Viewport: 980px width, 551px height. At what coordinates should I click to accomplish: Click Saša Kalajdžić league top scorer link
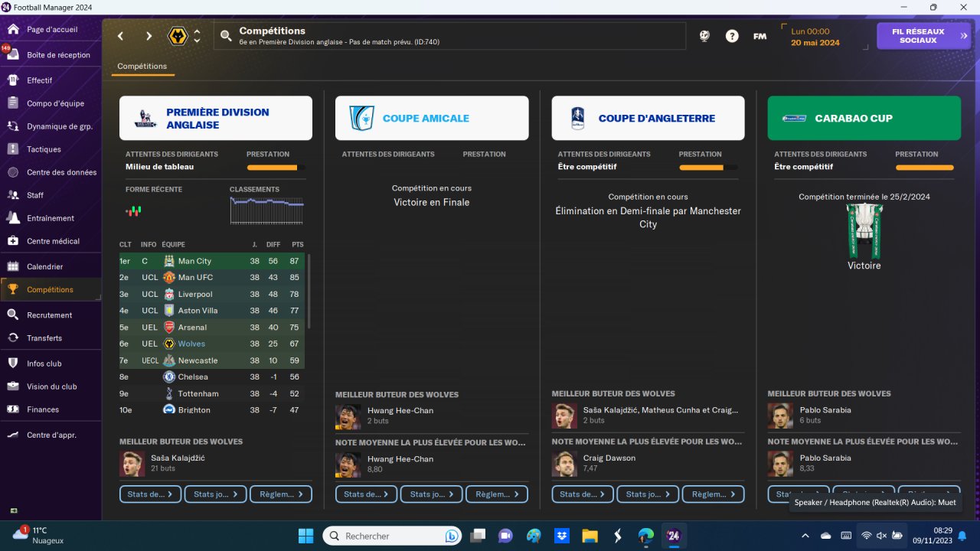tap(178, 458)
